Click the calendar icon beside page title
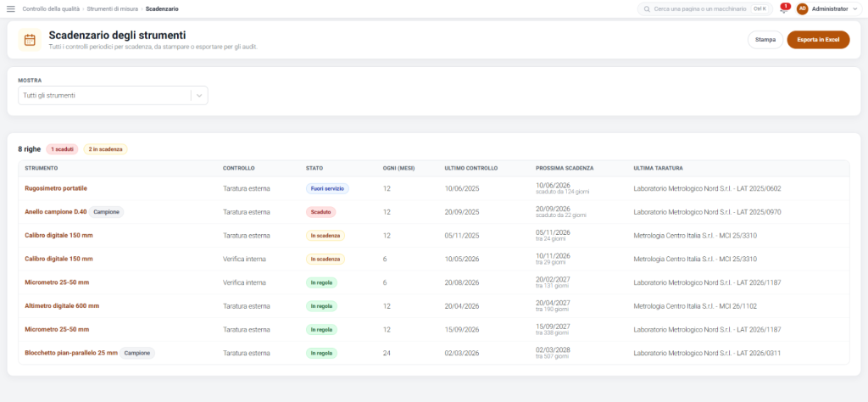This screenshot has width=868, height=402. click(x=30, y=40)
